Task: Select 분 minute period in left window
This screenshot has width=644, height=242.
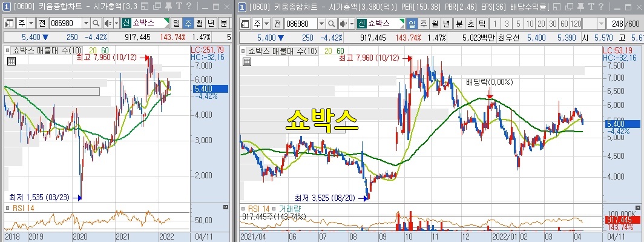Action: point(223,24)
